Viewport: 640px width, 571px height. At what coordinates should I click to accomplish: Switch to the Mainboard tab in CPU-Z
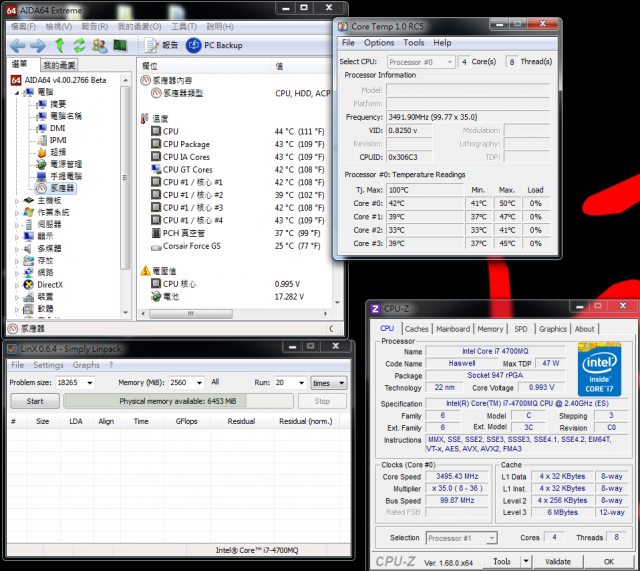[x=452, y=328]
